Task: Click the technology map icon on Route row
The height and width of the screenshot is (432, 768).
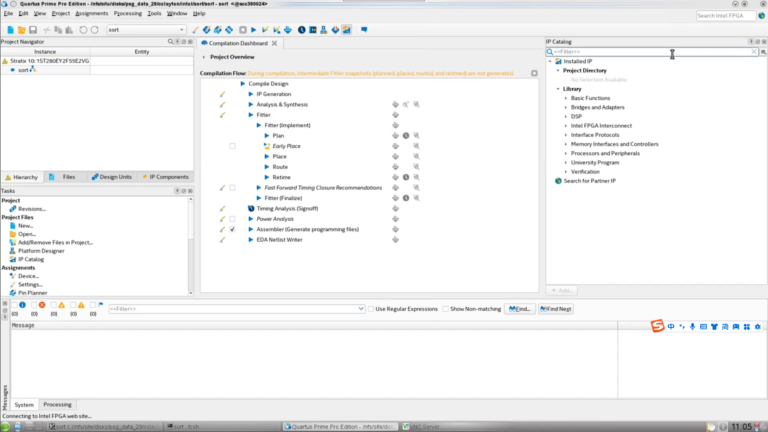Action: pos(416,167)
